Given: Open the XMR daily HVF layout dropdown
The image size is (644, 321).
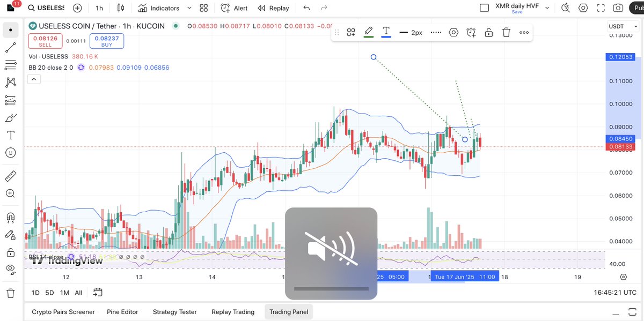Looking at the screenshot, I should tap(547, 8).
